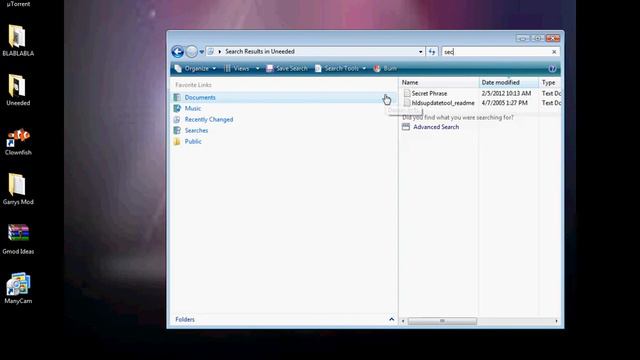640x360 pixels.
Task: Click the Documents folder icon in sidebar
Action: coord(177,97)
